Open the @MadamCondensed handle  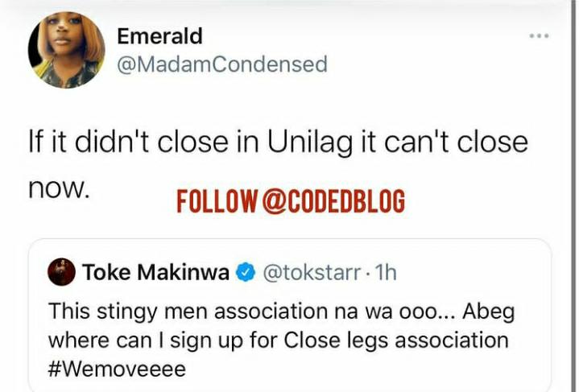tap(222, 64)
